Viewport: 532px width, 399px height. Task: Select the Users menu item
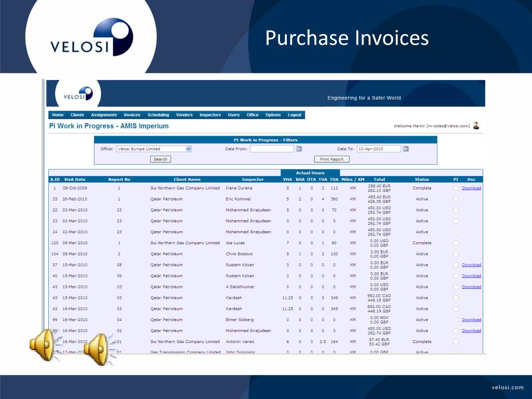(x=233, y=115)
